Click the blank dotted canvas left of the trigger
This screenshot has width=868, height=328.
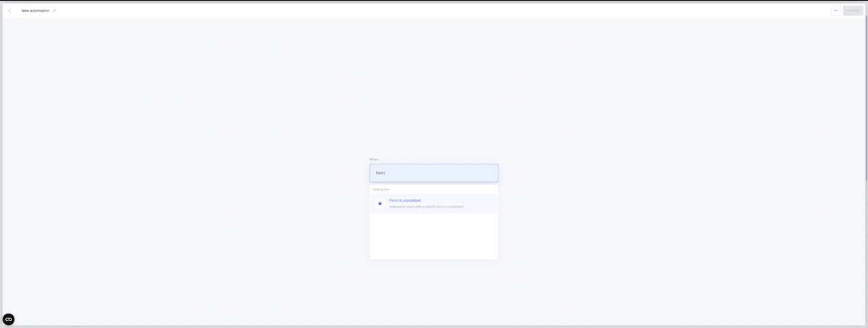click(x=183, y=170)
